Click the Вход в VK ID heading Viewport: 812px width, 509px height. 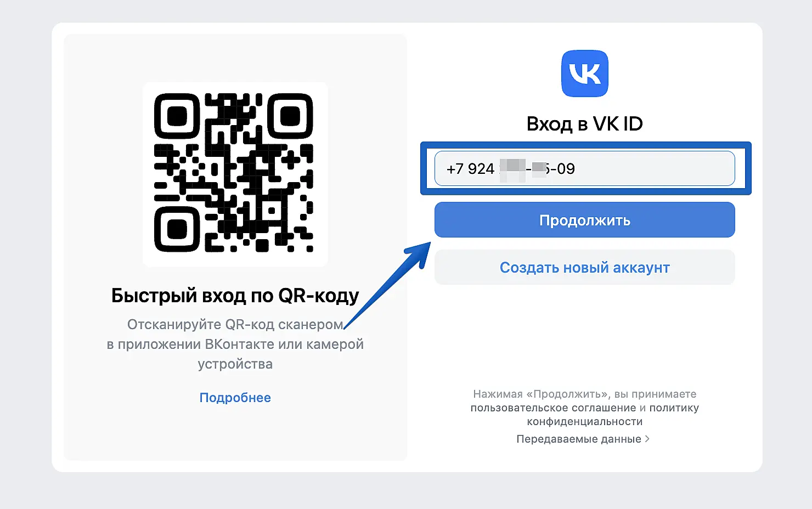585,124
